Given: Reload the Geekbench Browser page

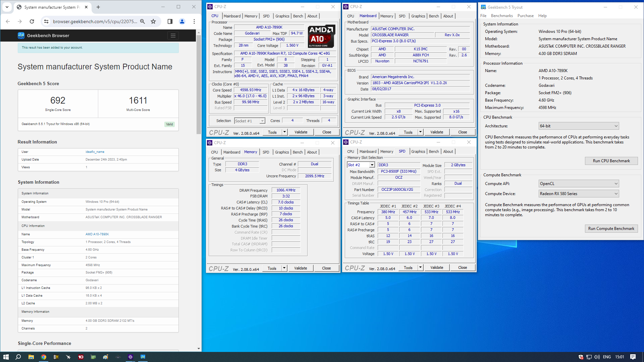Looking at the screenshot, I should pyautogui.click(x=32, y=21).
